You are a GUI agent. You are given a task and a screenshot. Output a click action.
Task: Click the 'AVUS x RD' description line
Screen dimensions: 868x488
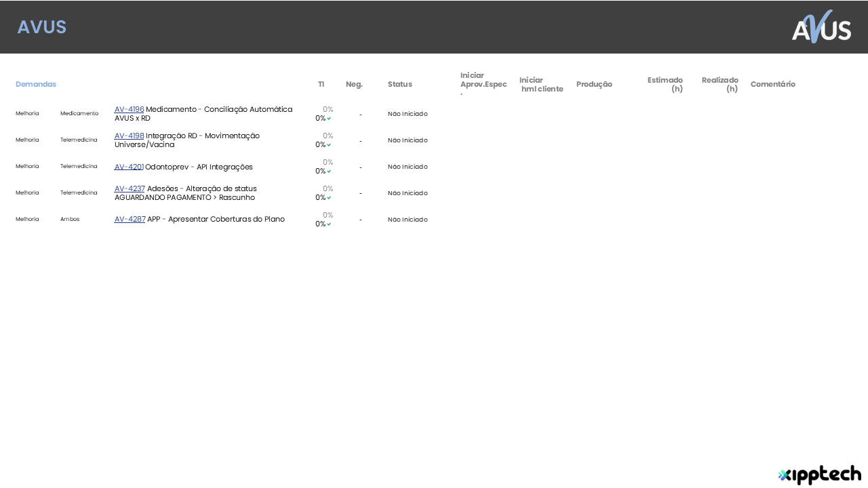[x=132, y=118]
